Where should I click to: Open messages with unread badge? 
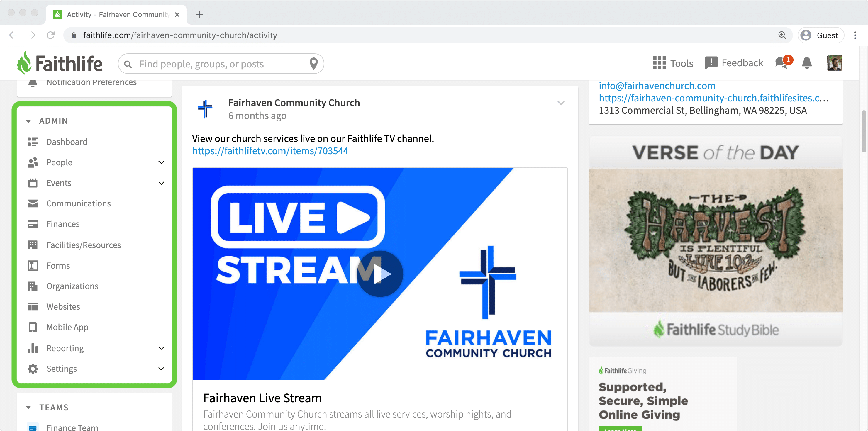pos(784,62)
